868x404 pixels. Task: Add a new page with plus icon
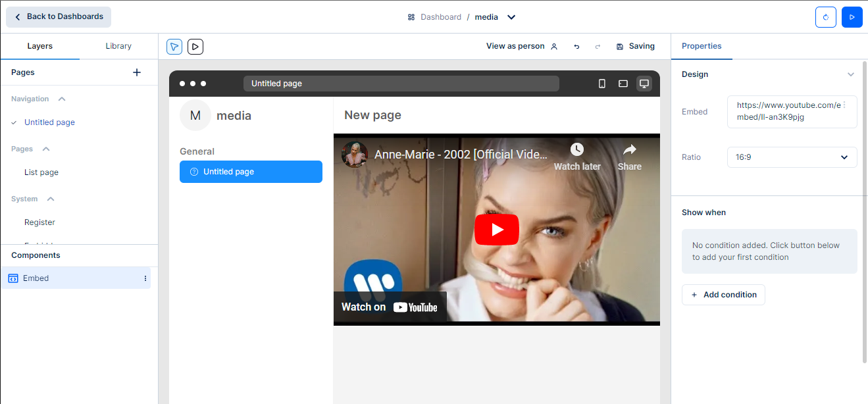point(137,72)
